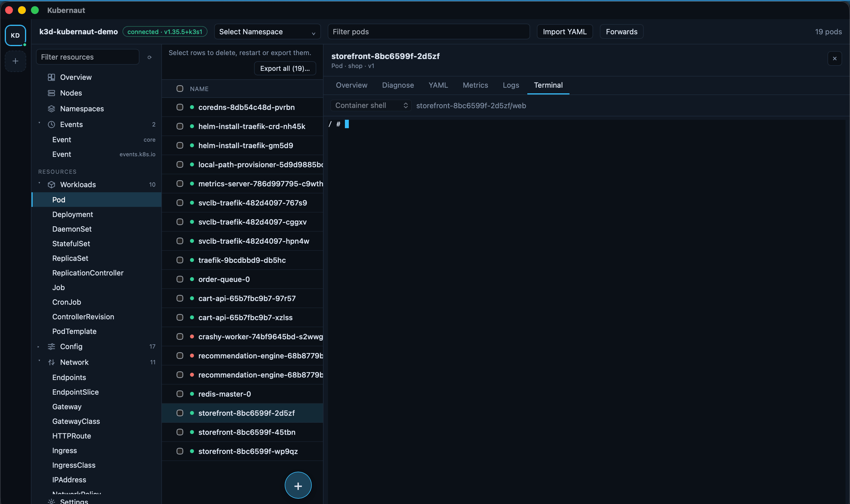
Task: Click the Network arrows icon
Action: pyautogui.click(x=51, y=362)
